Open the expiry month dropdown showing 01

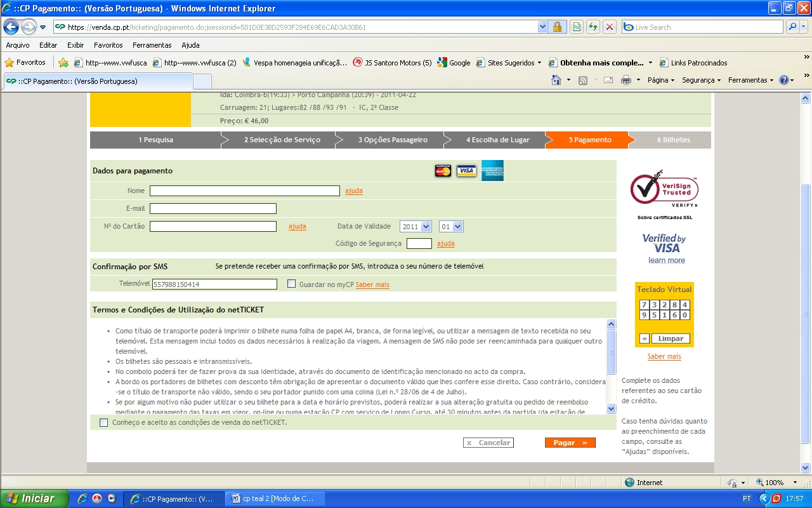[450, 227]
